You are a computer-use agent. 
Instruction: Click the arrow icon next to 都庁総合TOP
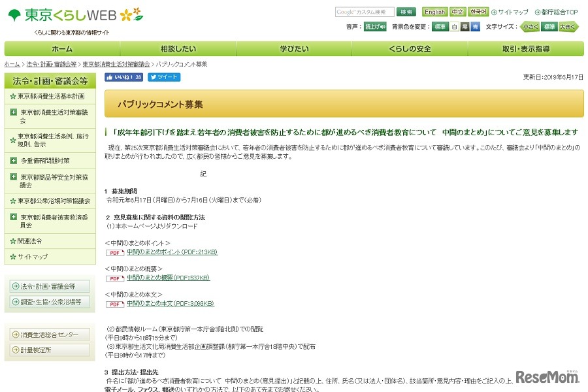point(538,12)
